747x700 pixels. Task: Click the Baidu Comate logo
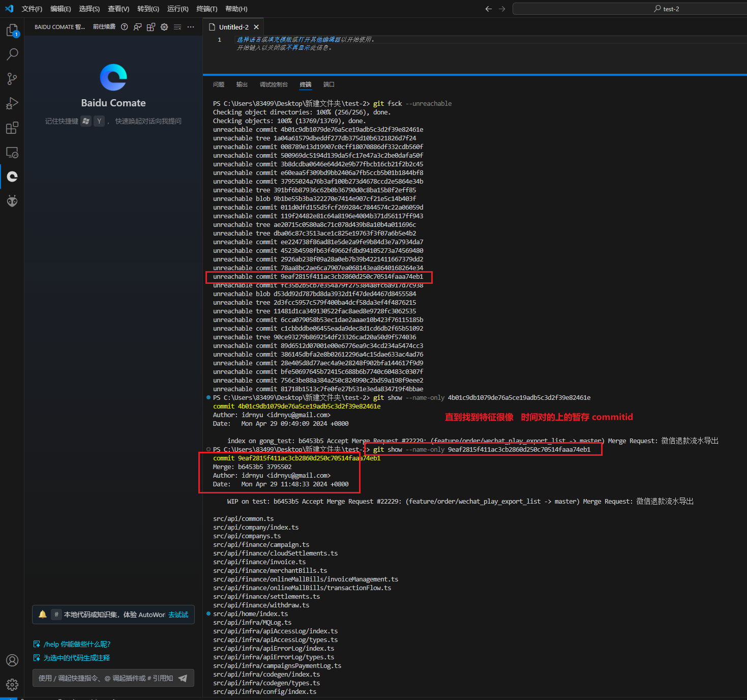113,77
